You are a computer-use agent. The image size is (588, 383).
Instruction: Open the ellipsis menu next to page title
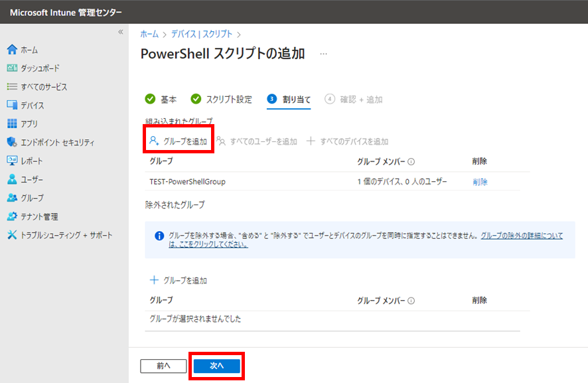click(x=323, y=54)
